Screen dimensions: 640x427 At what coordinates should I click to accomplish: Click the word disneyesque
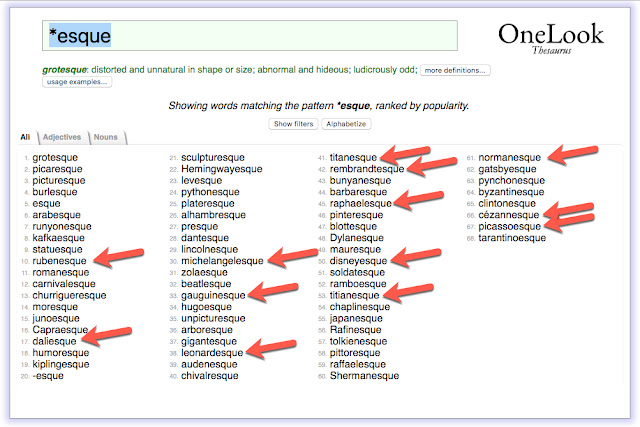click(x=358, y=260)
